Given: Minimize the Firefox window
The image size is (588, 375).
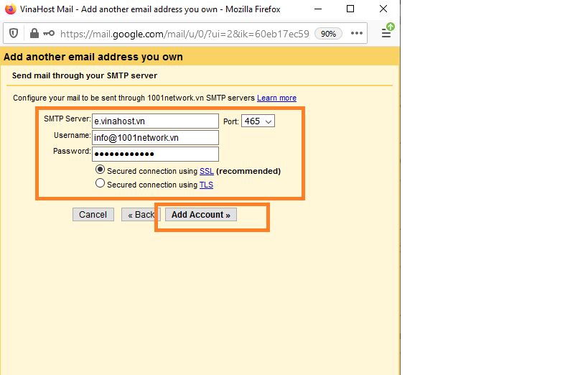Looking at the screenshot, I should tap(318, 9).
